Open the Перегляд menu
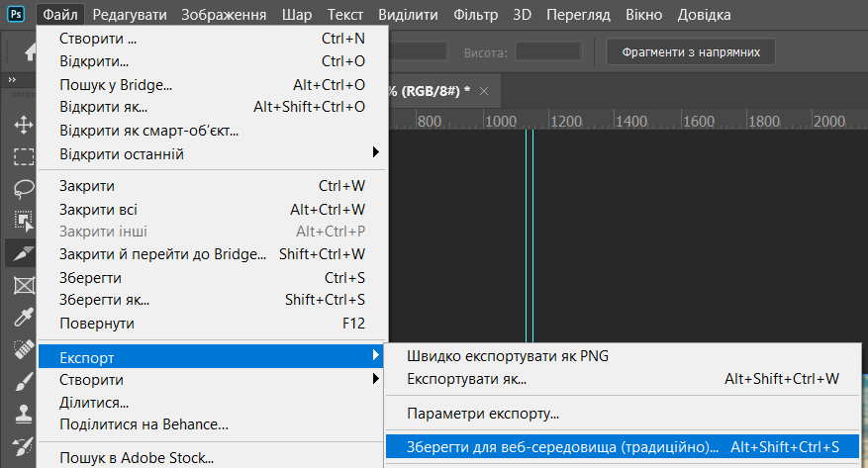868x468 pixels. (578, 15)
